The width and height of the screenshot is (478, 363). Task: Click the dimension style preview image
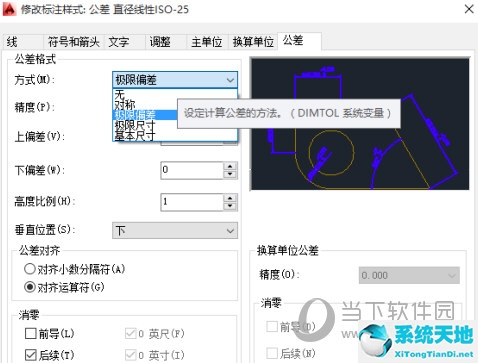360,124
